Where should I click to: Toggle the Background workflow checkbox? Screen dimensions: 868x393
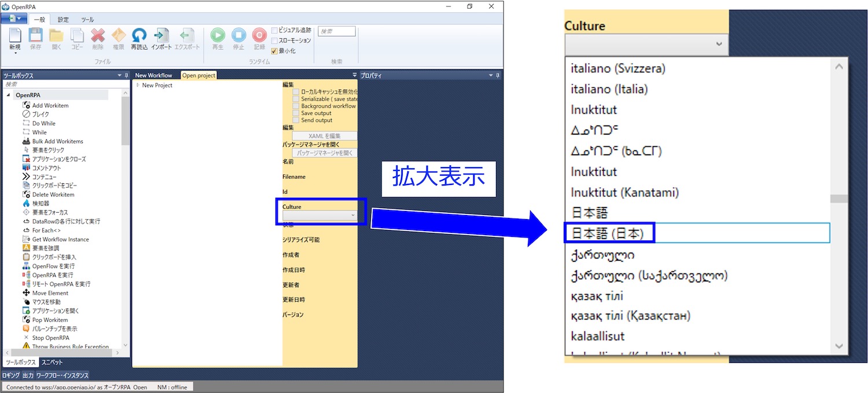pos(296,106)
